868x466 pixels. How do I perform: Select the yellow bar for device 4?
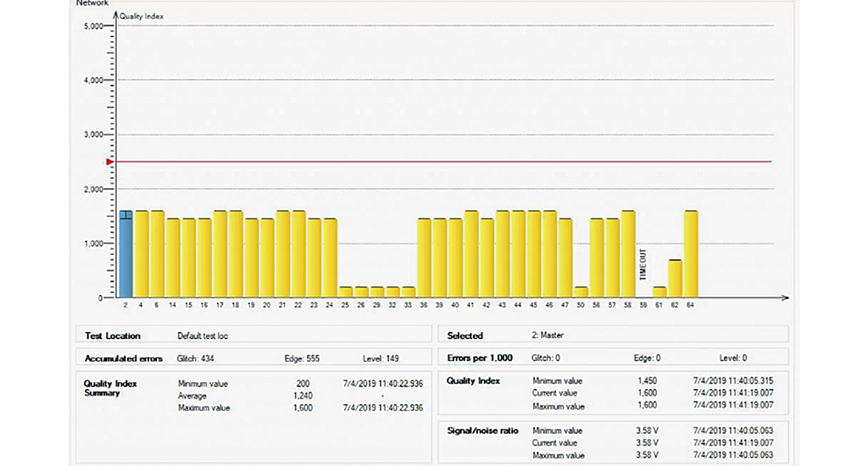tap(142, 254)
